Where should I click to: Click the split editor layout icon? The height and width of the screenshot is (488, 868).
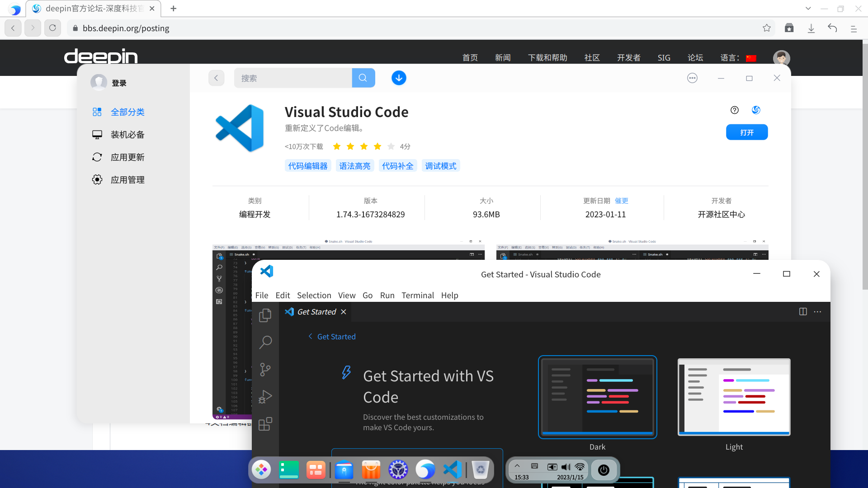(803, 312)
